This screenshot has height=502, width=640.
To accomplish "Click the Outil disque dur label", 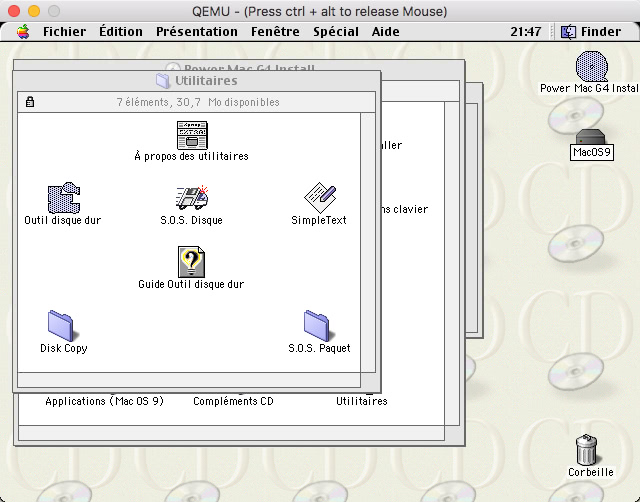I will (x=62, y=220).
